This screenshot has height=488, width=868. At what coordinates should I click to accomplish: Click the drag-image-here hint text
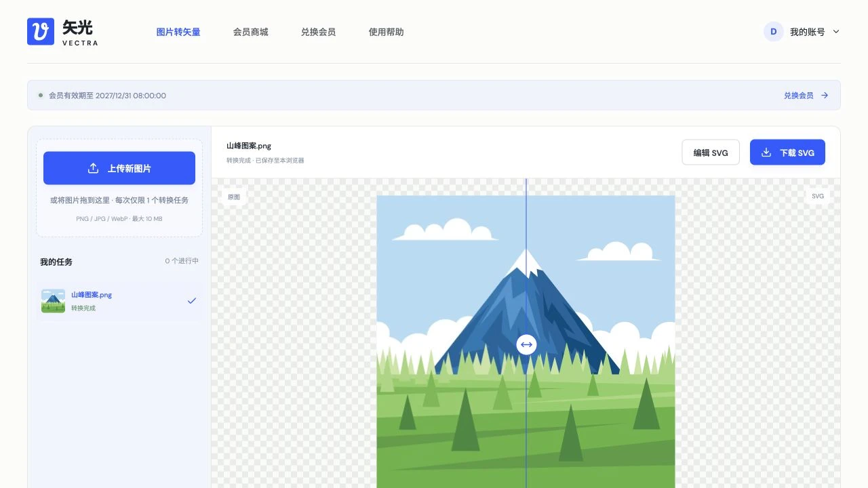tap(119, 200)
